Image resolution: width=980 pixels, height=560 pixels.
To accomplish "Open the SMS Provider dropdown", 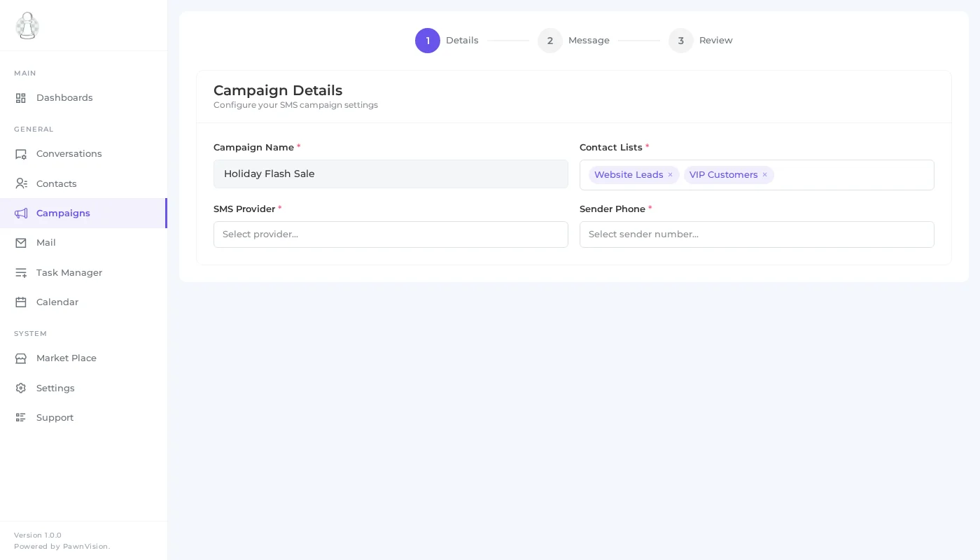I will 391,234.
